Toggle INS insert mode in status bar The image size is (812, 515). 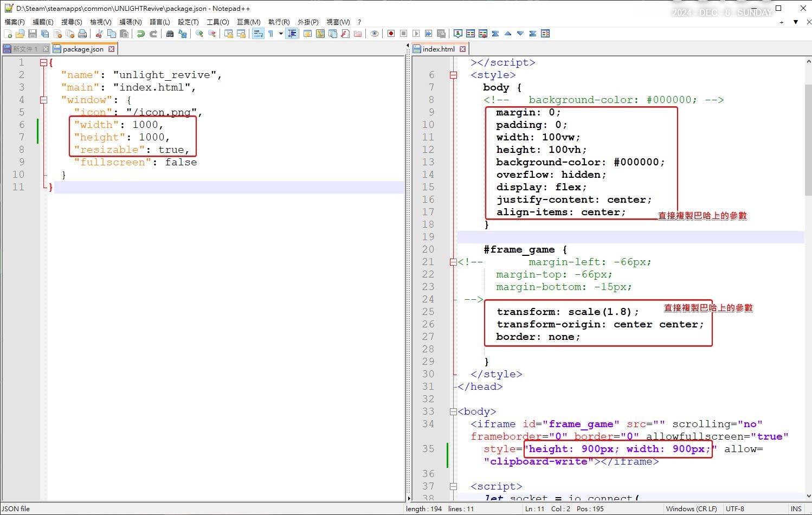click(x=796, y=508)
